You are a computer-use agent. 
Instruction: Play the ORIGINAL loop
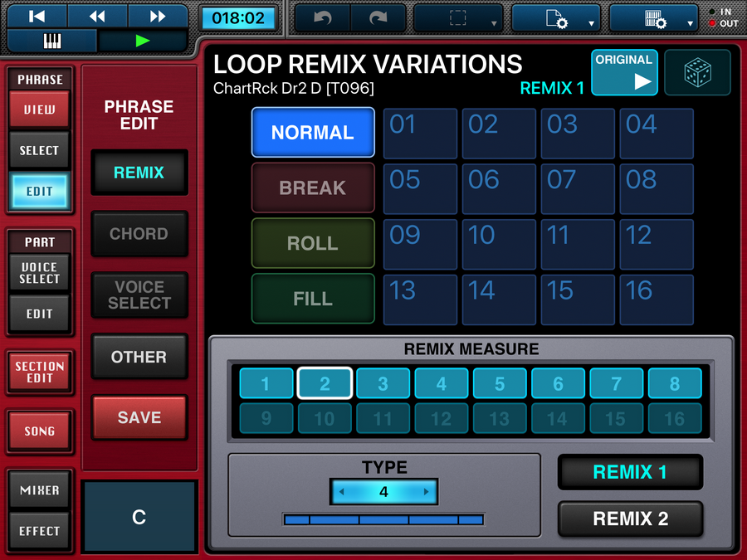[x=624, y=73]
